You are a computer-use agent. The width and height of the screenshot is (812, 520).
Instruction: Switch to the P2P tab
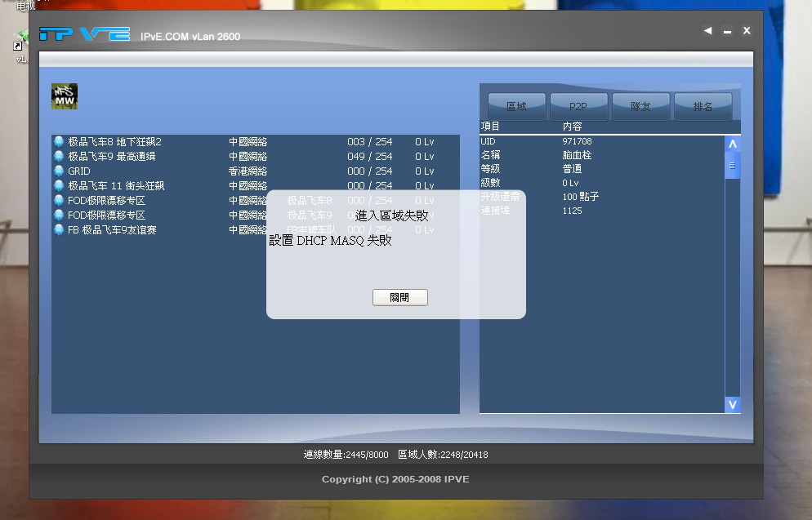[x=578, y=106]
